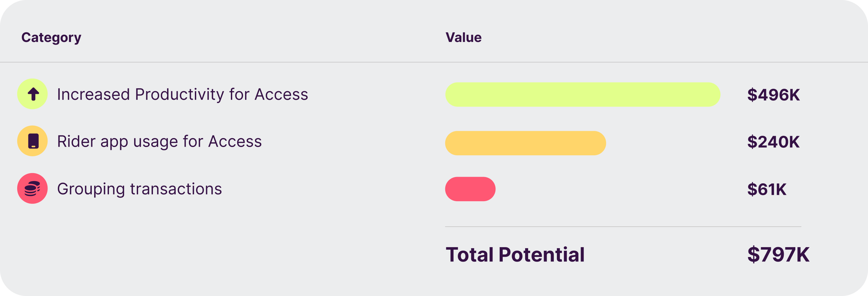This screenshot has height=296, width=868.
Task: Click the yellow mobile phone icon
Action: coord(32,141)
